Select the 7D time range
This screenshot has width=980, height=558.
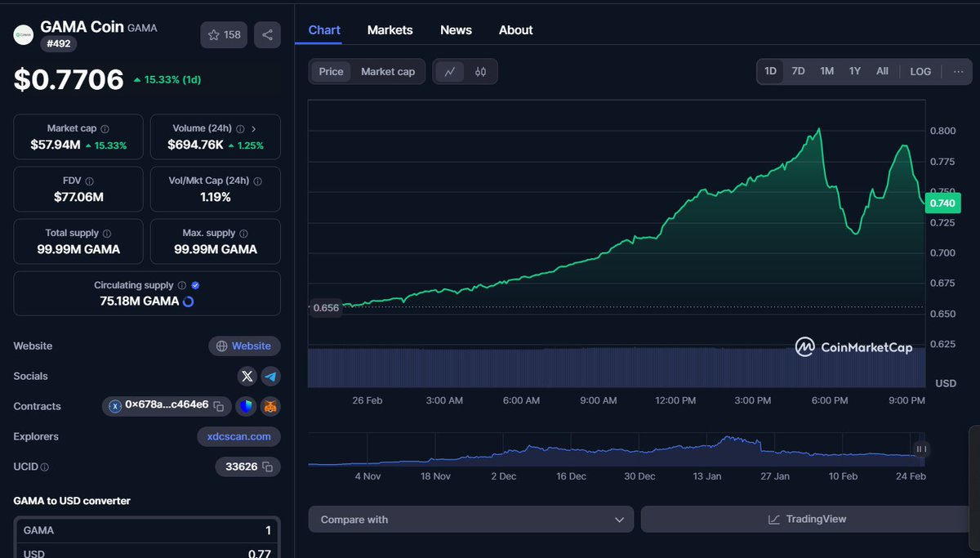tap(798, 72)
